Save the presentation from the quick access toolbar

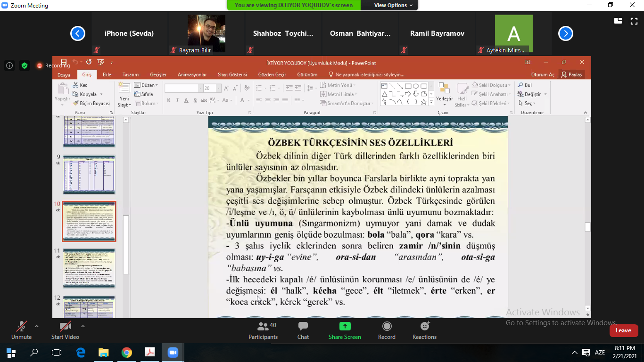click(x=64, y=62)
